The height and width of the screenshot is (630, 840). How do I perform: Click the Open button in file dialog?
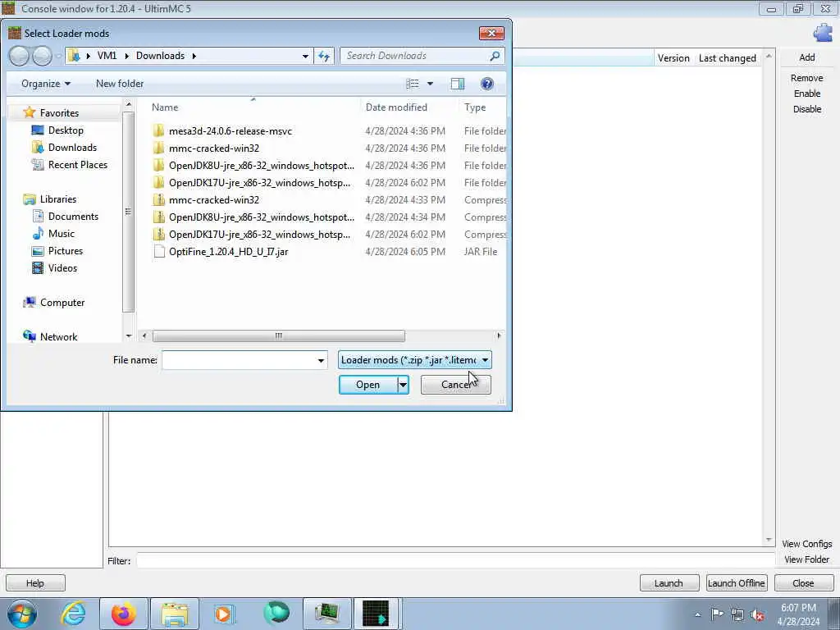[x=367, y=385]
